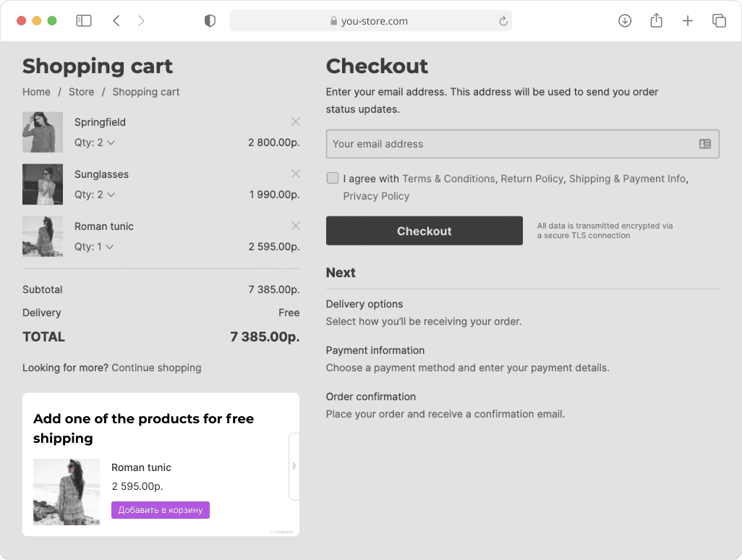Click the purple add-to-cart button
The image size is (742, 560).
[x=161, y=510]
